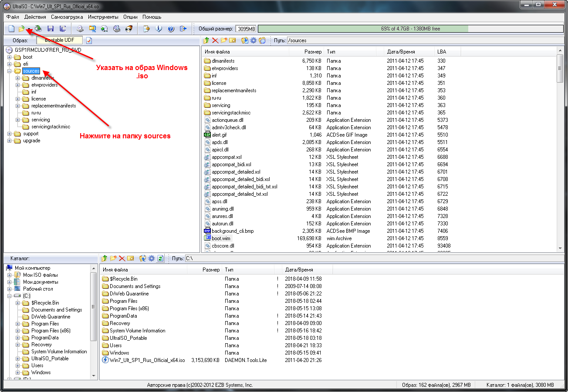This screenshot has width=568, height=392.
Task: Expand Program Files node in catalog tree
Action: click(17, 324)
